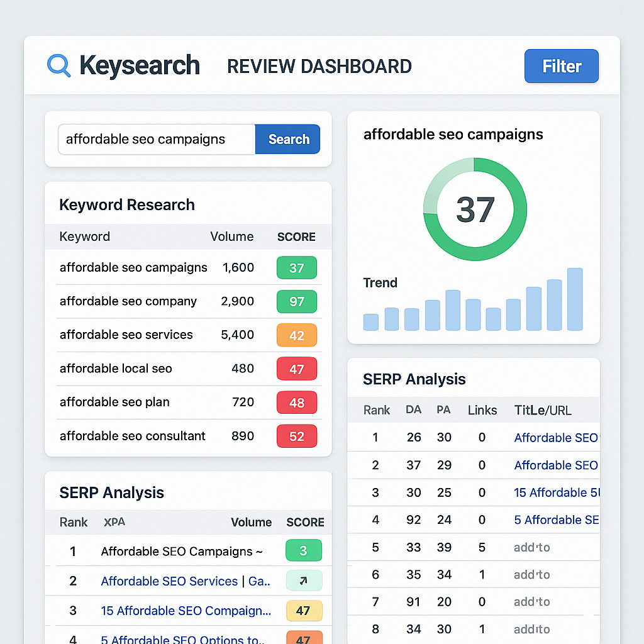Sort by the SCORE column header
This screenshot has height=644, width=644.
296,237
